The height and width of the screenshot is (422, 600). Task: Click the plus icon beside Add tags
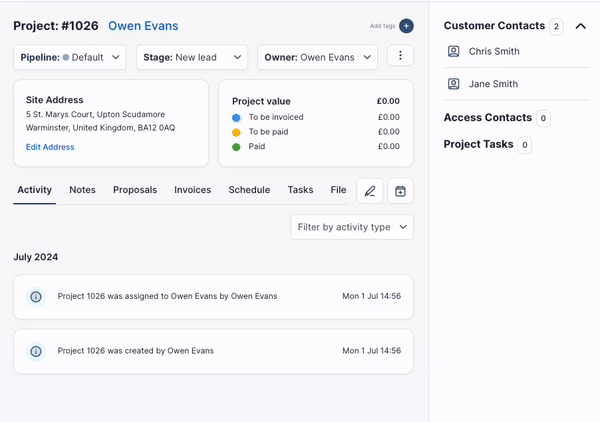tap(406, 26)
